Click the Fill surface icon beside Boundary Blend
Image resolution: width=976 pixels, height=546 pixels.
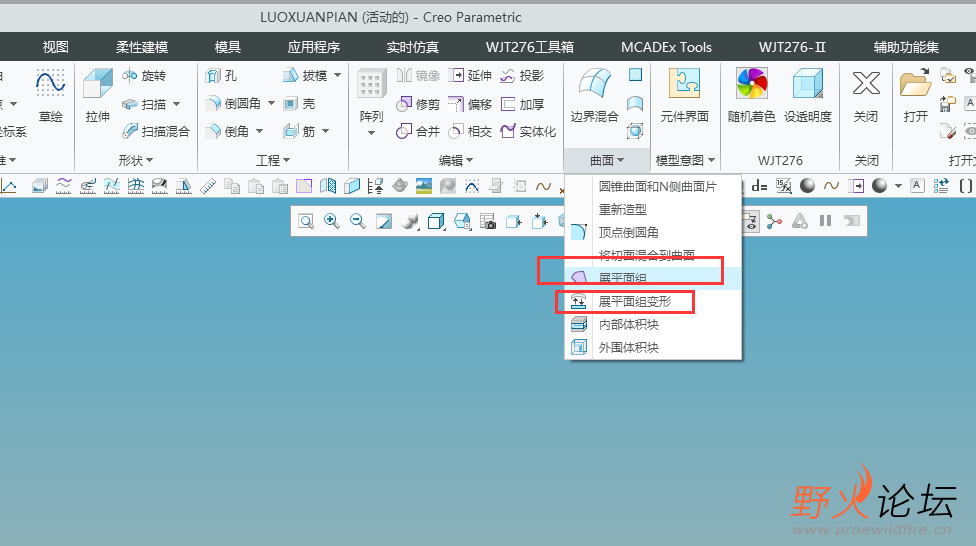click(635, 75)
